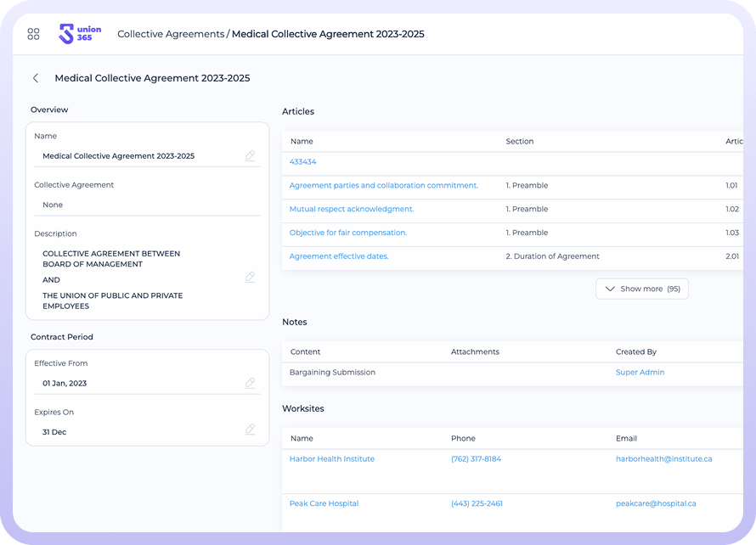Open Agreement parties and collaboration commitment article
The width and height of the screenshot is (756, 545).
point(383,186)
